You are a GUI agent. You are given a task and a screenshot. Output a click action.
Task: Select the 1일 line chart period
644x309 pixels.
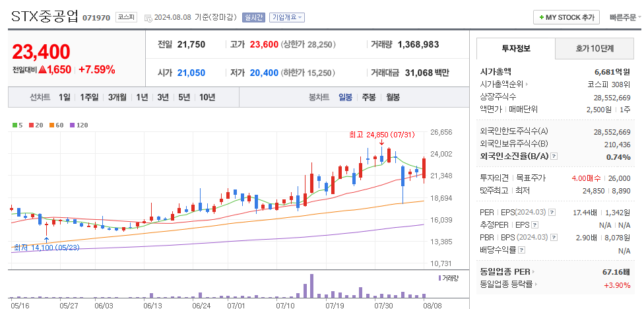point(65,97)
